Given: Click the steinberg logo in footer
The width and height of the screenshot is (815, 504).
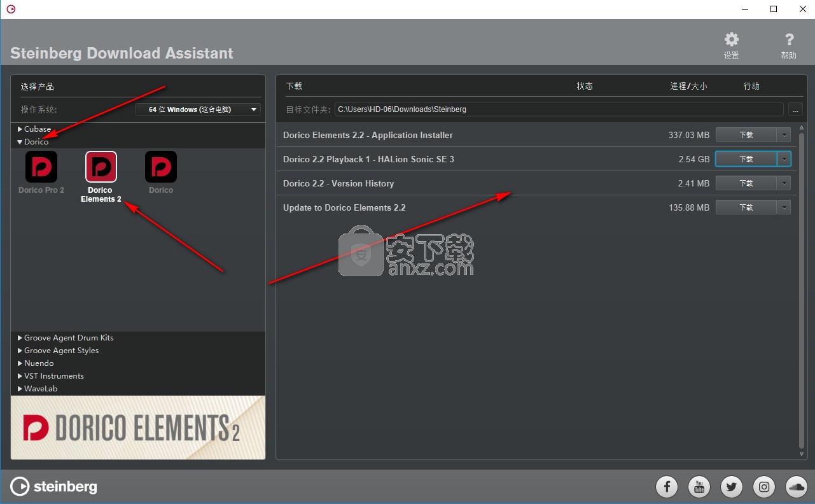Looking at the screenshot, I should point(54,487).
